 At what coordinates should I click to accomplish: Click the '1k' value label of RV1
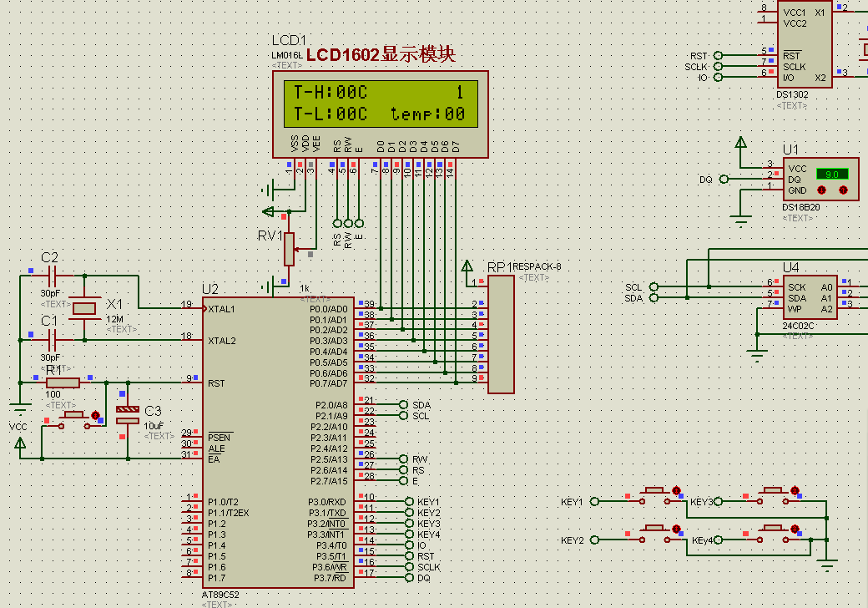point(305,288)
